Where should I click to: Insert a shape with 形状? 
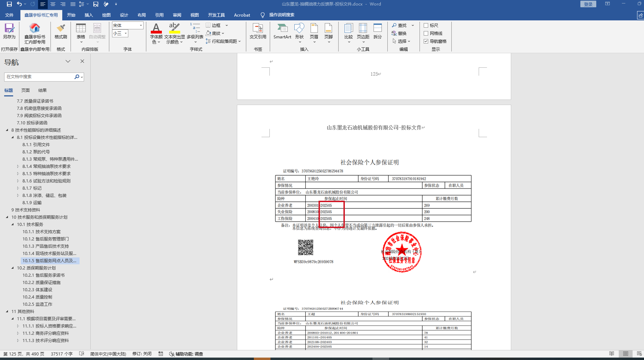click(x=300, y=33)
